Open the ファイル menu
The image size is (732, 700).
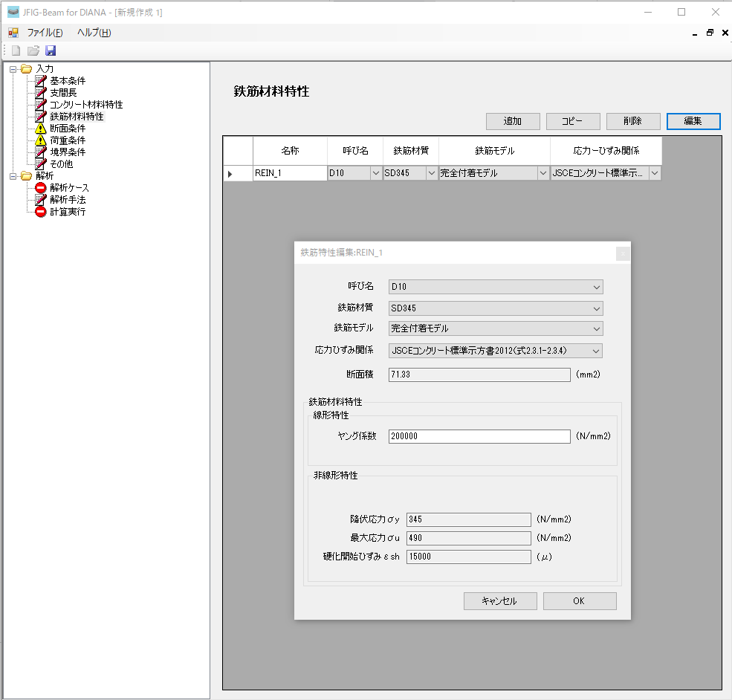pyautogui.click(x=45, y=33)
